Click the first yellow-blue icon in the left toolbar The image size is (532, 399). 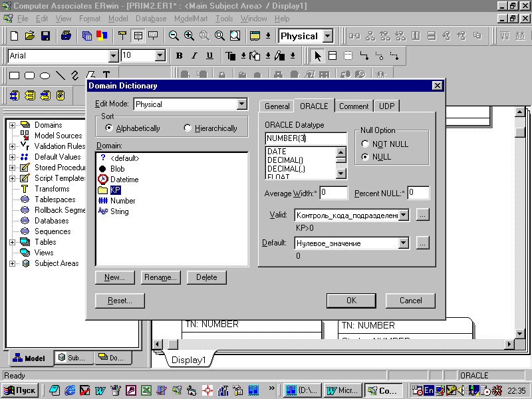tap(14, 96)
